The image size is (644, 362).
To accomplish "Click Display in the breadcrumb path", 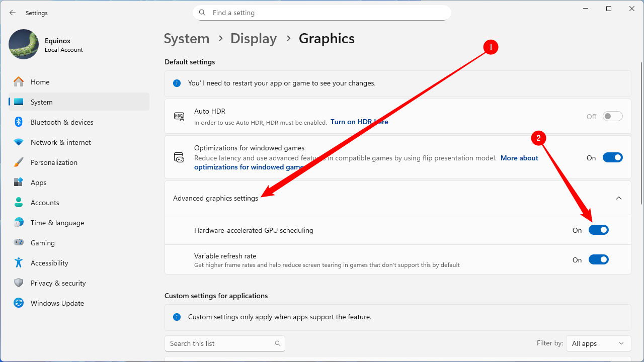I will [x=254, y=39].
